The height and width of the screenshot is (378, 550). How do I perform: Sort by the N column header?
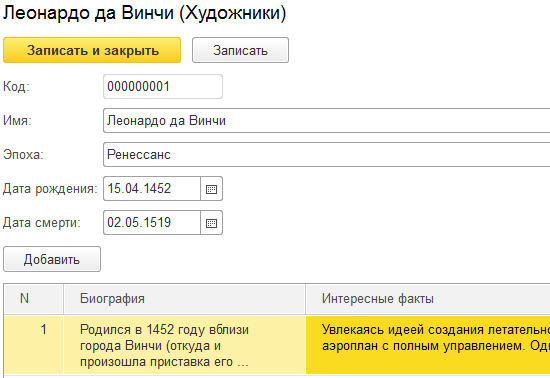(x=34, y=299)
